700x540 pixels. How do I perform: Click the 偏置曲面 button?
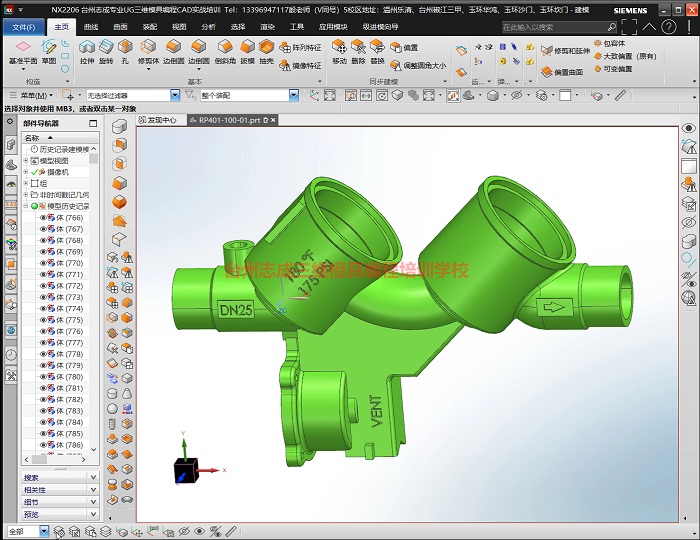point(562,72)
